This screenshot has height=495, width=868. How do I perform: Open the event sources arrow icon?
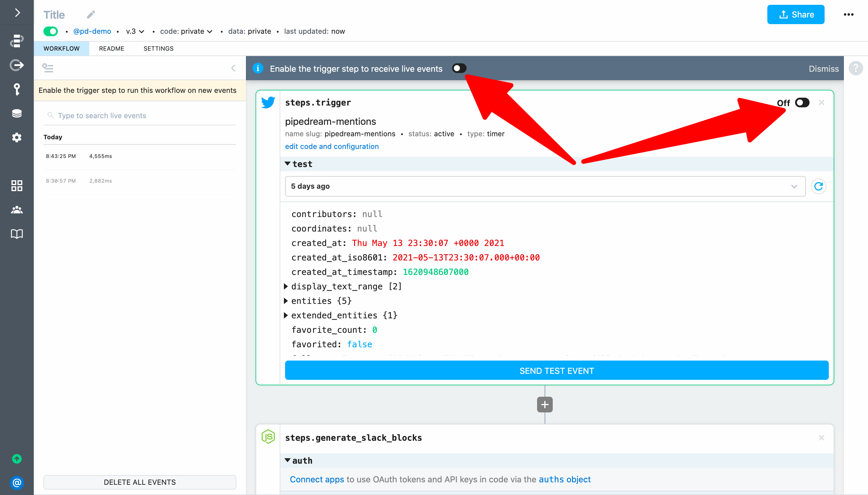tap(17, 65)
